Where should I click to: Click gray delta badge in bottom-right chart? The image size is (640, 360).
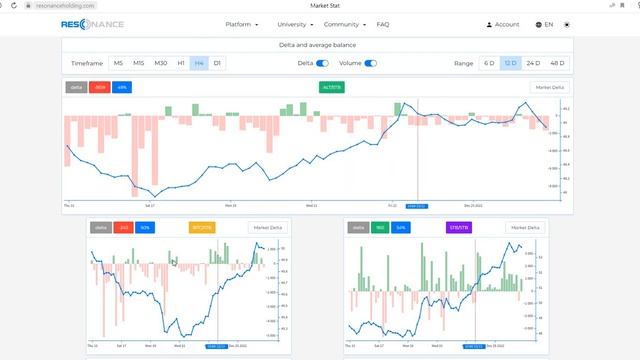tap(358, 228)
